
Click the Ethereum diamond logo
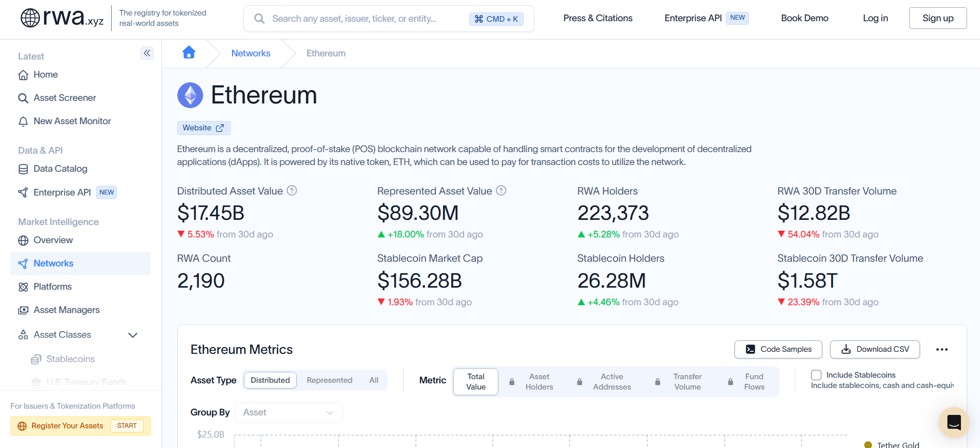[x=190, y=95]
